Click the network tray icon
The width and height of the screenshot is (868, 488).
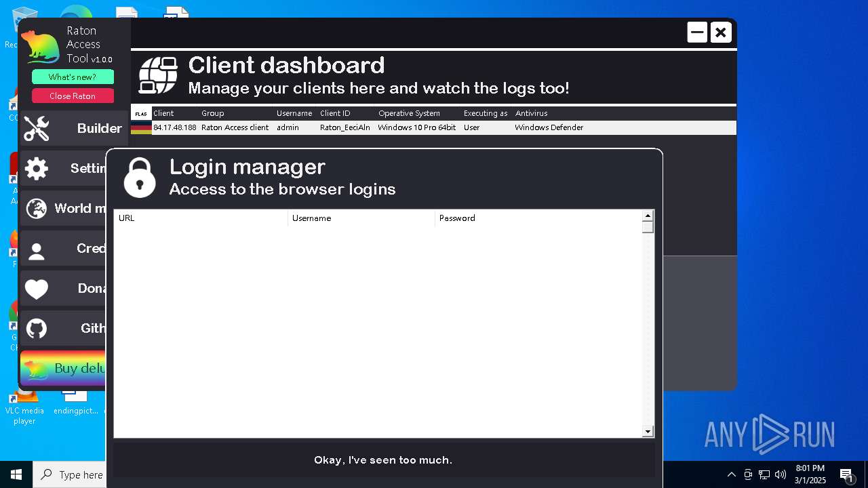(x=764, y=474)
